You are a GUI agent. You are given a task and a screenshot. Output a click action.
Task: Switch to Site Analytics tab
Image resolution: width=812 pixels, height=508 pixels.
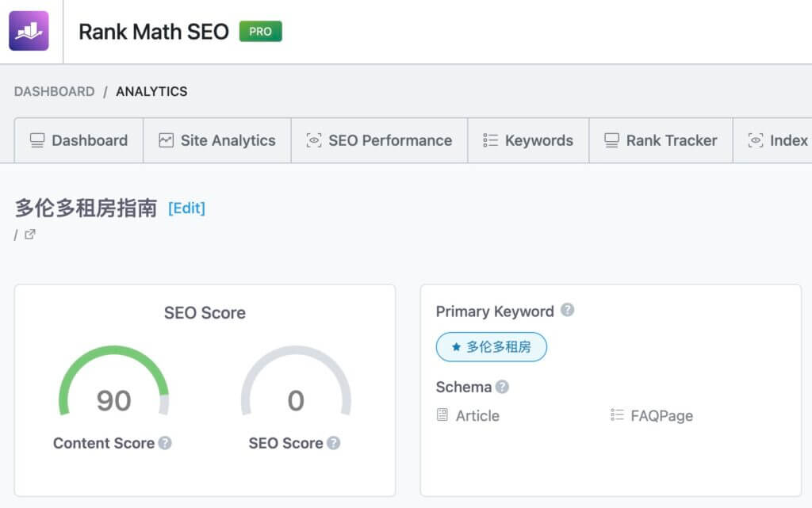point(217,141)
